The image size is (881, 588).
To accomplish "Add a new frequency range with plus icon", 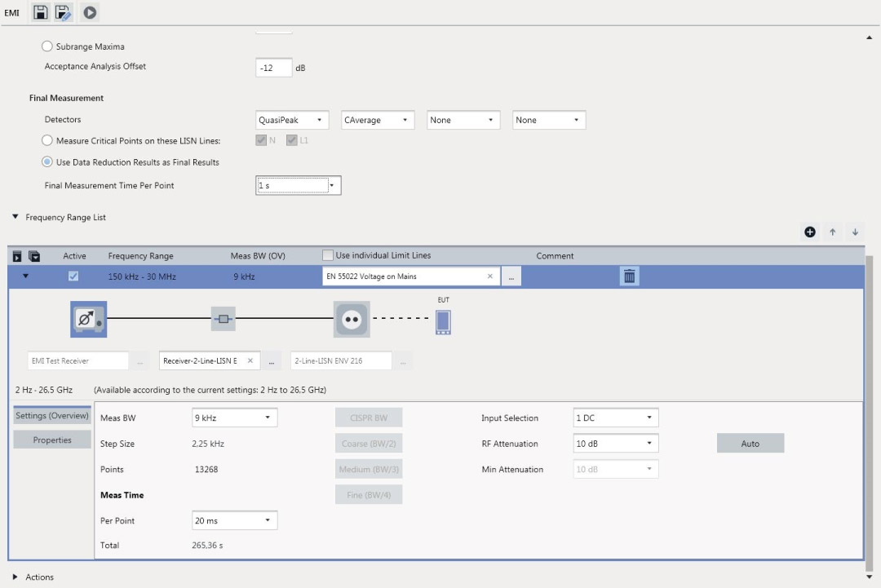I will tap(810, 232).
